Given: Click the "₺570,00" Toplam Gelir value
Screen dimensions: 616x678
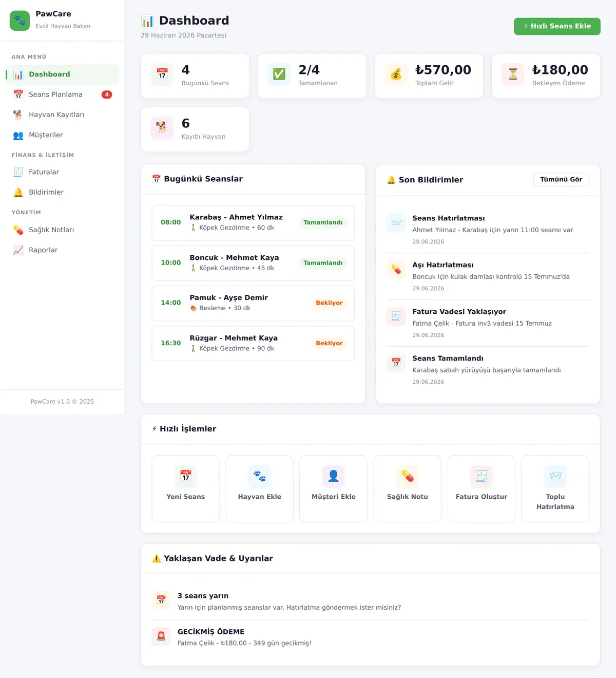Looking at the screenshot, I should pos(443,70).
